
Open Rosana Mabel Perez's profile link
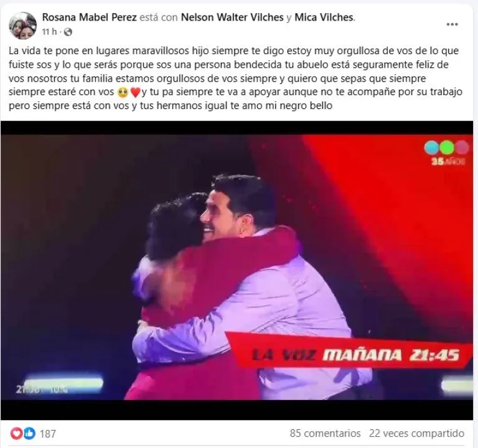click(89, 17)
